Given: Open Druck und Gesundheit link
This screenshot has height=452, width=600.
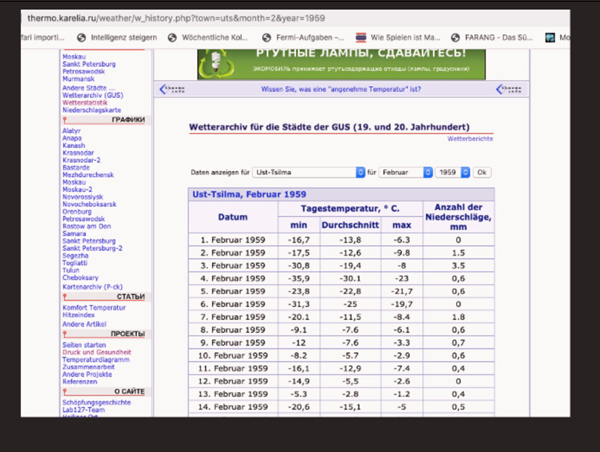Looking at the screenshot, I should [x=96, y=352].
